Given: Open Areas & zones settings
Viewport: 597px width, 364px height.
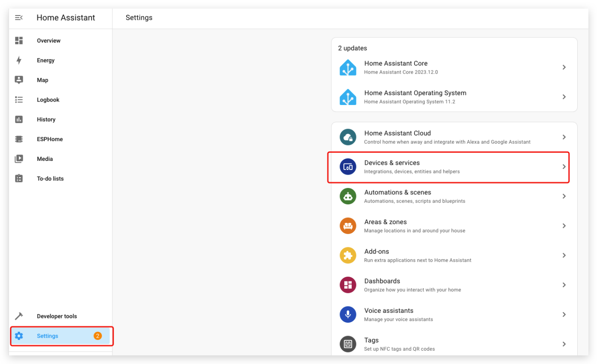Looking at the screenshot, I should click(x=454, y=226).
